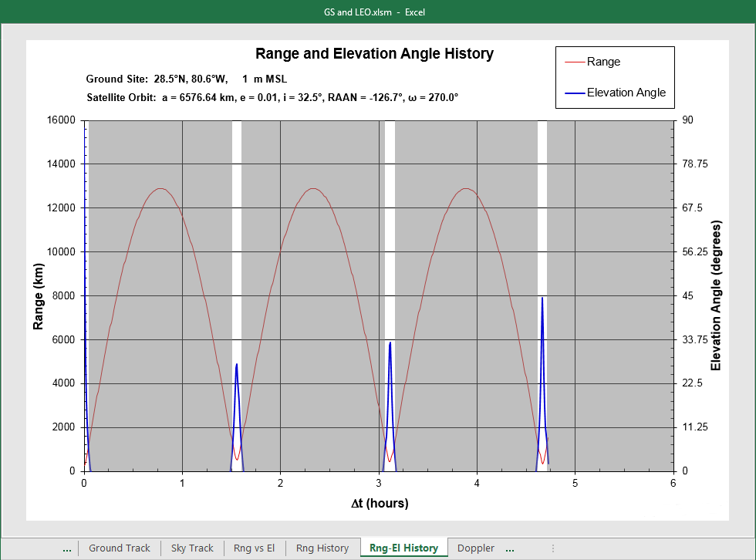This screenshot has width=756, height=560.
Task: Click the Elevation Angle legend label
Action: tap(626, 93)
